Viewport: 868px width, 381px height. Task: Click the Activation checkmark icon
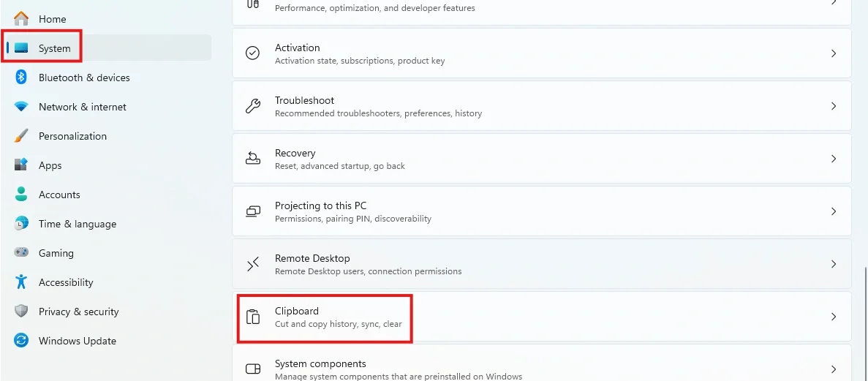pos(253,53)
